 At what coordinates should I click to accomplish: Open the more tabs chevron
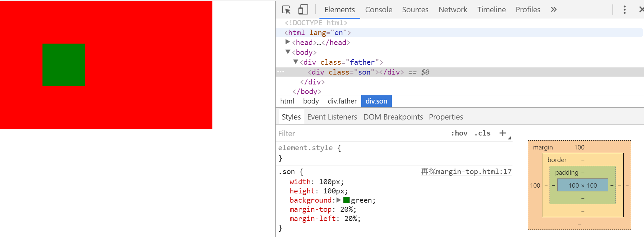click(x=554, y=10)
